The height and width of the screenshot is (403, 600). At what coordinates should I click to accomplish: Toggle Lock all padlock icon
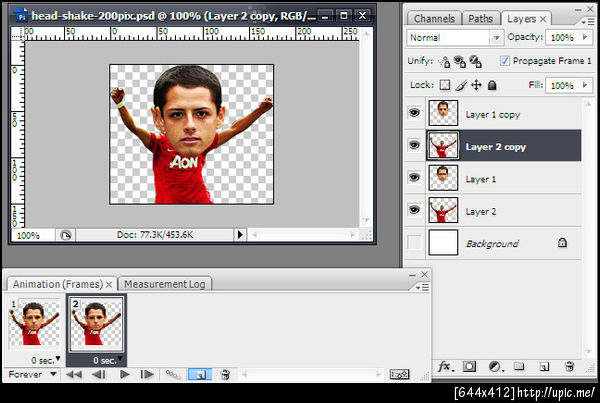pos(492,85)
